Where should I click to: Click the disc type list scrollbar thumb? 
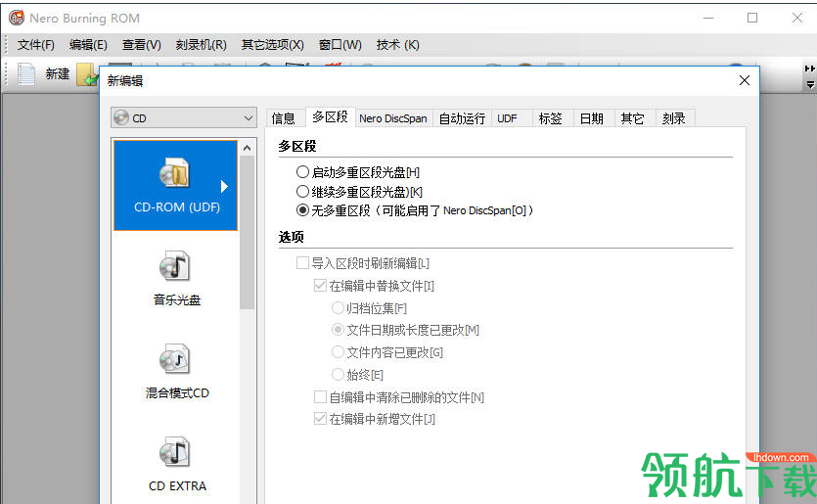248,233
